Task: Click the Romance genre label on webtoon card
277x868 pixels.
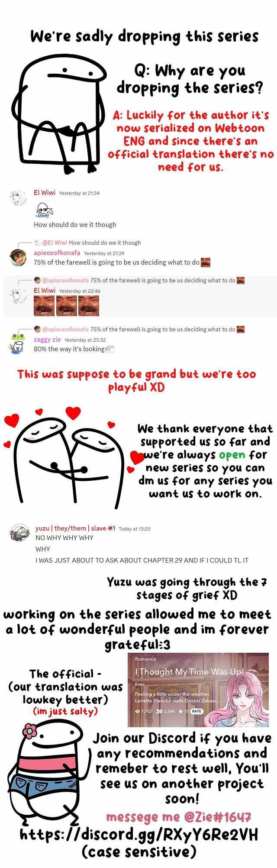Action: point(145,659)
